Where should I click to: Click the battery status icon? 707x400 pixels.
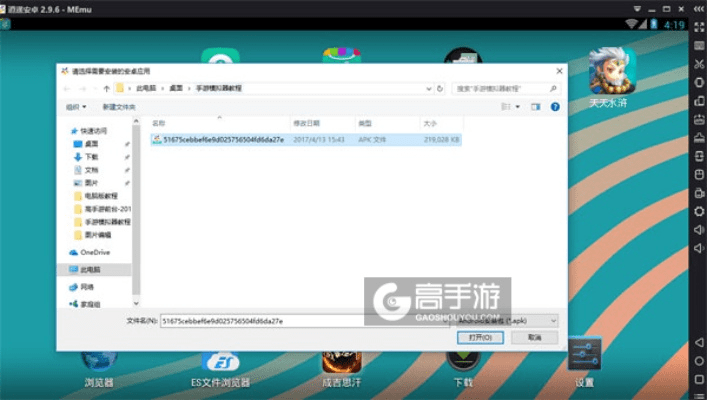click(x=653, y=24)
